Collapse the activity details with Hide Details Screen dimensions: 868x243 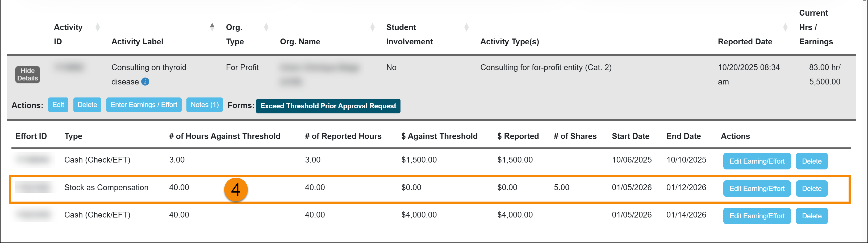coord(27,74)
